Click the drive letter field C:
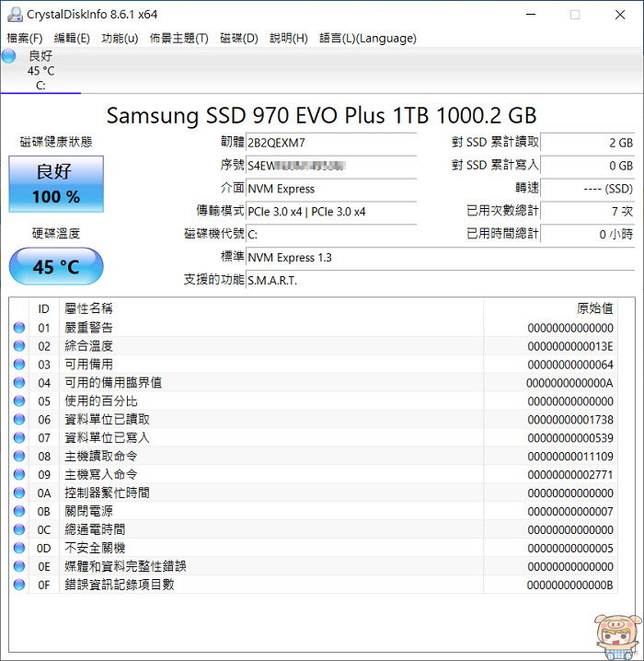 click(331, 235)
